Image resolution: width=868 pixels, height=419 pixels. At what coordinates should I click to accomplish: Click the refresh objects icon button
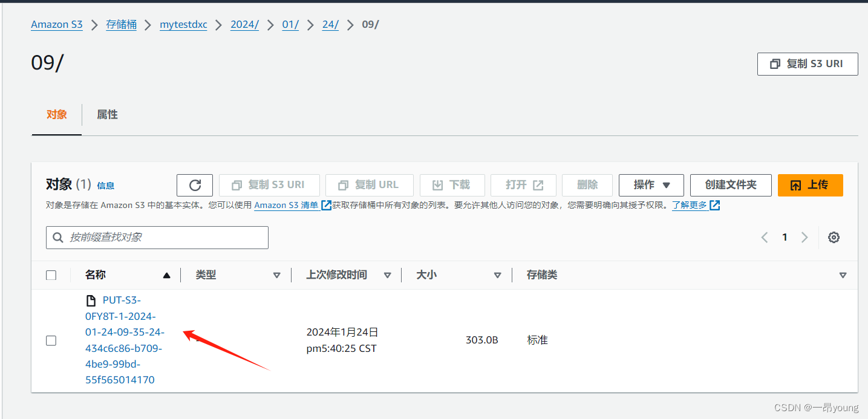coord(195,185)
